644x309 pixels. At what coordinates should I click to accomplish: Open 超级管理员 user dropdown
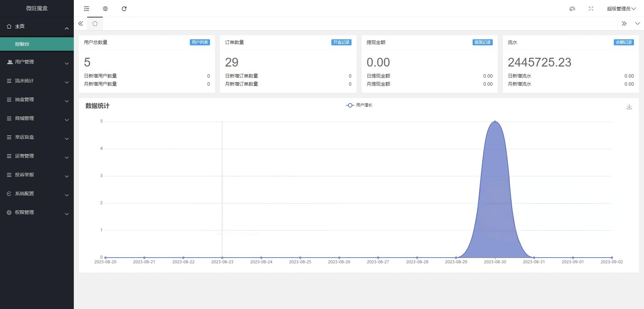click(x=621, y=9)
